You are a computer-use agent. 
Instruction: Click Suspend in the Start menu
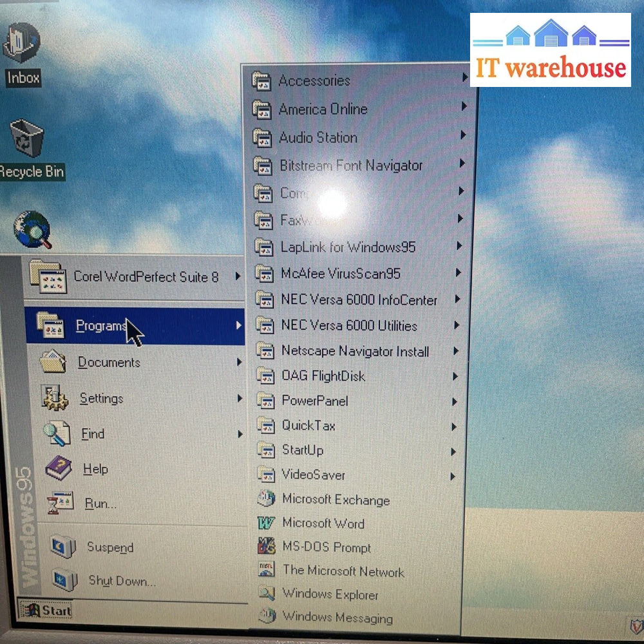[x=110, y=547]
